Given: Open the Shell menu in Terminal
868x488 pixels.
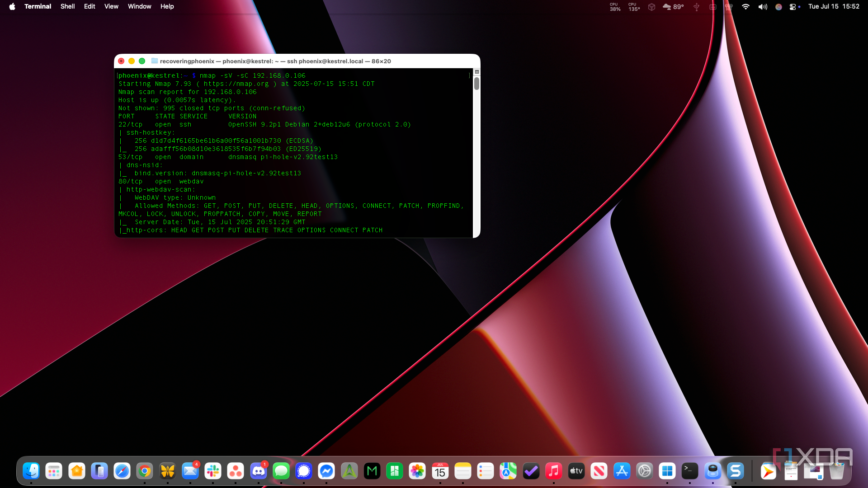Looking at the screenshot, I should coord(67,6).
